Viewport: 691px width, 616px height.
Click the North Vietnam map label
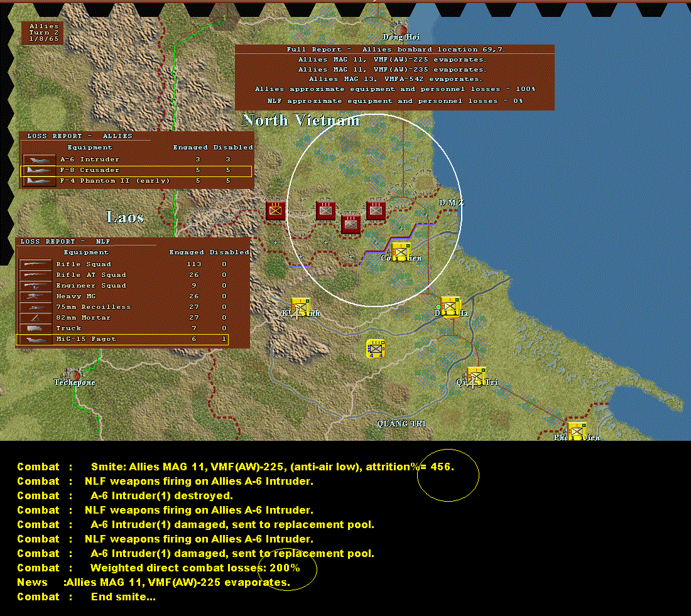coord(300,121)
